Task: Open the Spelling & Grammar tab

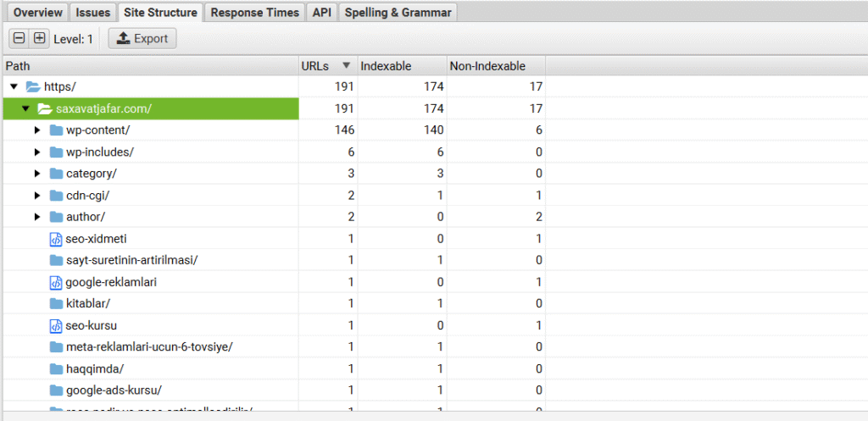Action: pos(398,13)
